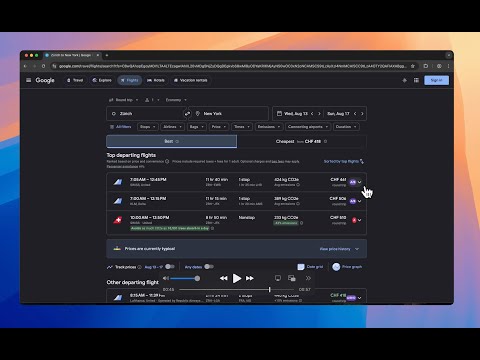Click the New York destination field
480x360 pixels.
pyautogui.click(x=229, y=114)
